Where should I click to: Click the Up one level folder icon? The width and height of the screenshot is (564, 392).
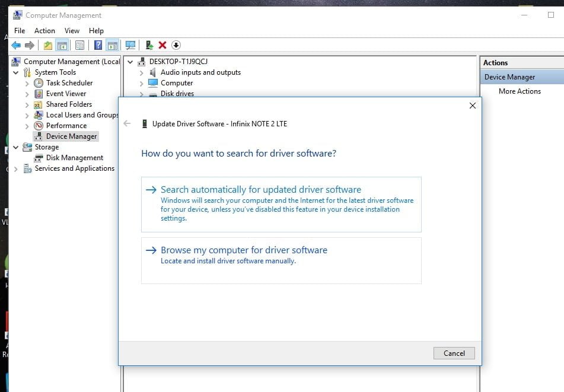[48, 45]
